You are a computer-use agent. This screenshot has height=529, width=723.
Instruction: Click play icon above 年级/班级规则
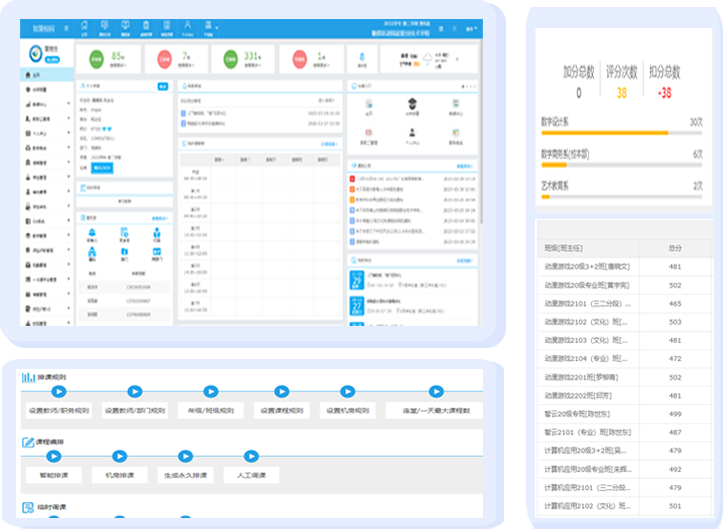[x=211, y=392]
